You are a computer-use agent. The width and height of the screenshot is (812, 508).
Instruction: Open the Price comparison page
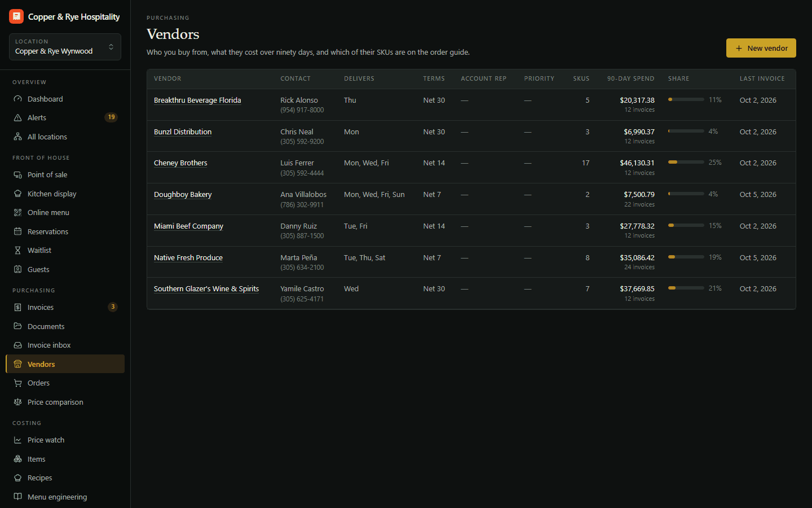coord(65,402)
